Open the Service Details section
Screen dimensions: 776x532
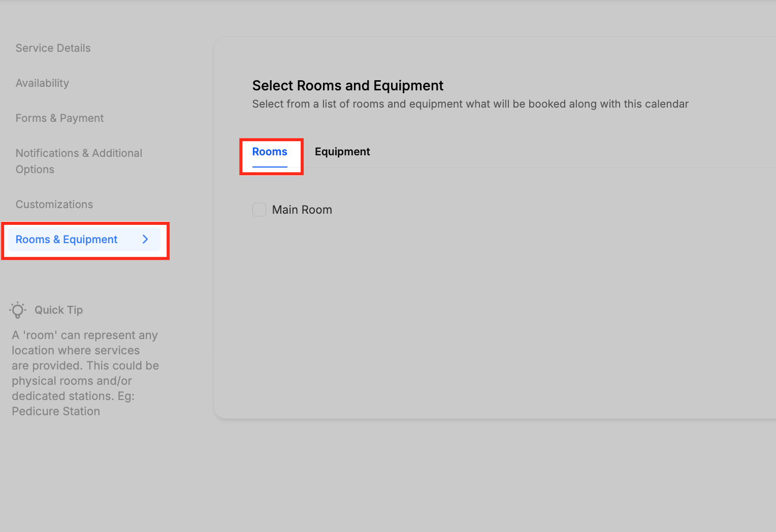(53, 48)
